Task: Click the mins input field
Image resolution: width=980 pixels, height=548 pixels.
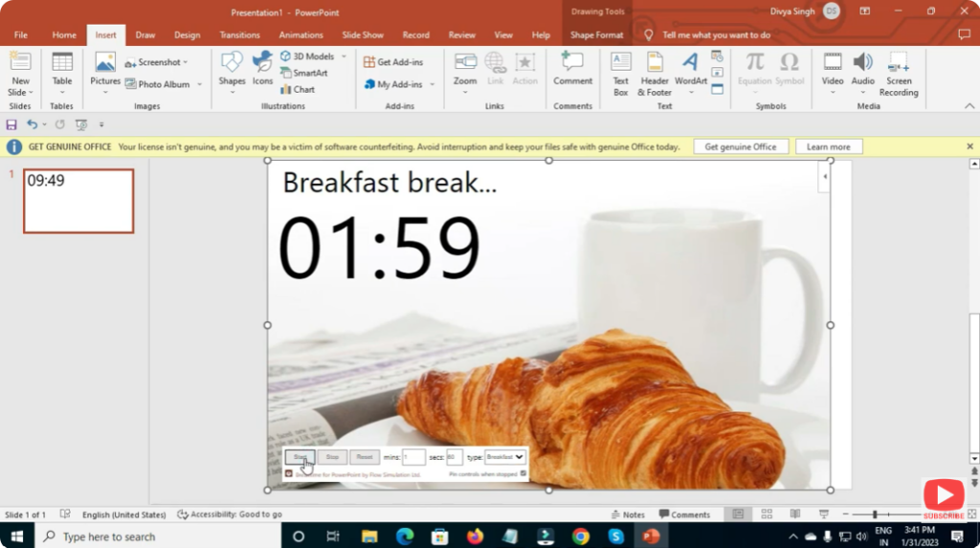Action: 413,457
